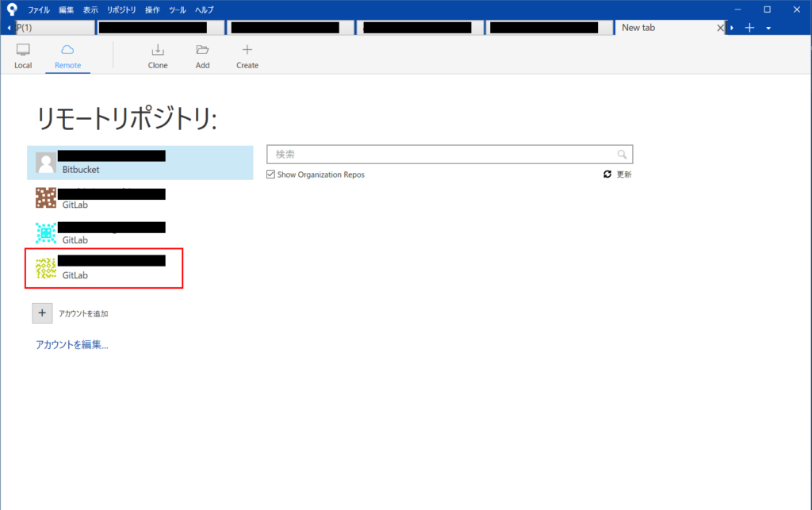Image resolution: width=812 pixels, height=510 pixels.
Task: Open the 表示 menu
Action: tap(90, 10)
